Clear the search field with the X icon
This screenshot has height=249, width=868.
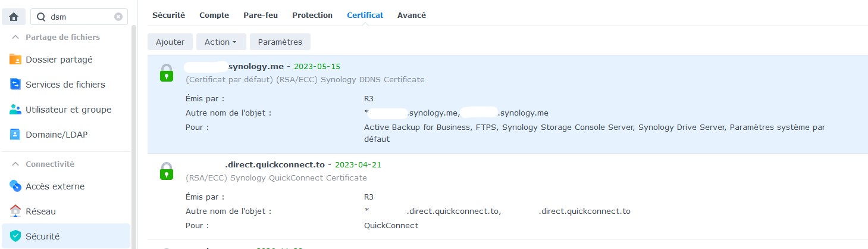coord(118,17)
